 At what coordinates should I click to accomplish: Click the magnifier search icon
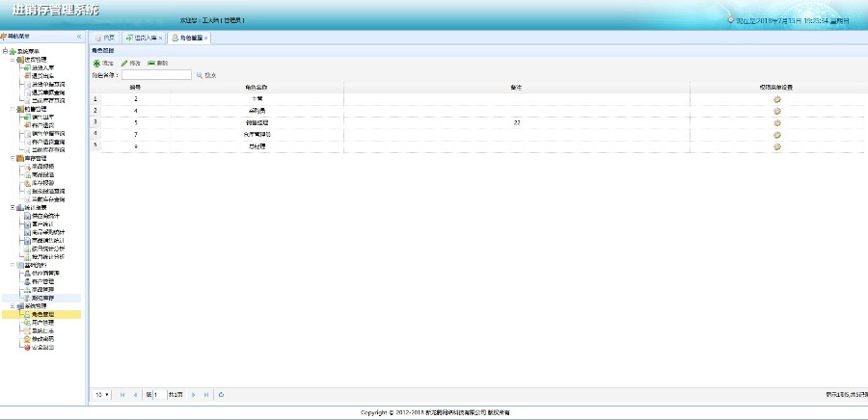tap(200, 75)
